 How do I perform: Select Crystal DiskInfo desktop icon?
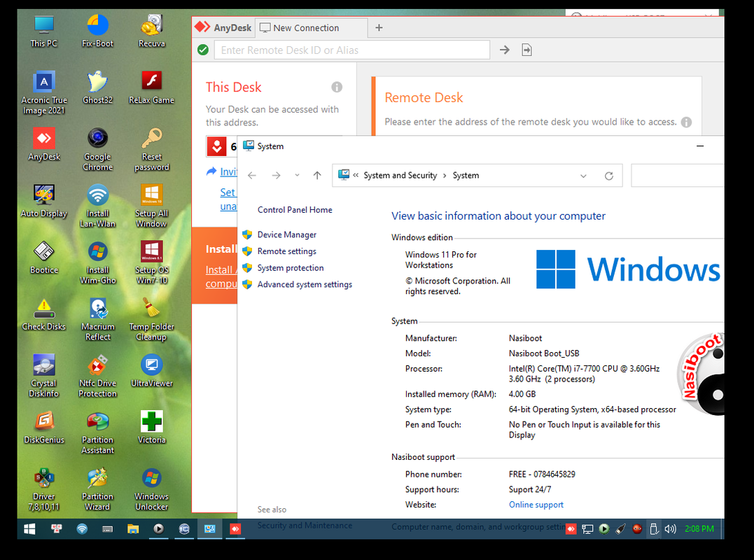pyautogui.click(x=44, y=377)
